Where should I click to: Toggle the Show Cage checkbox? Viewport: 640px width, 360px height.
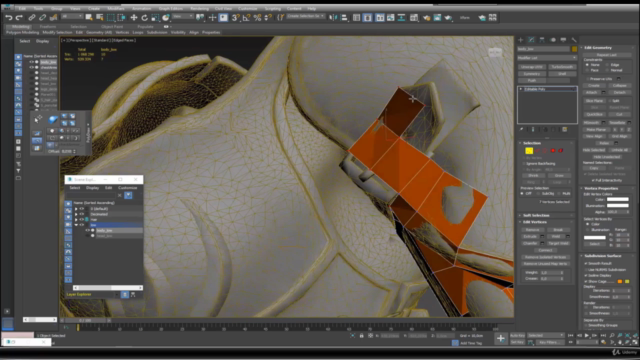click(x=586, y=282)
